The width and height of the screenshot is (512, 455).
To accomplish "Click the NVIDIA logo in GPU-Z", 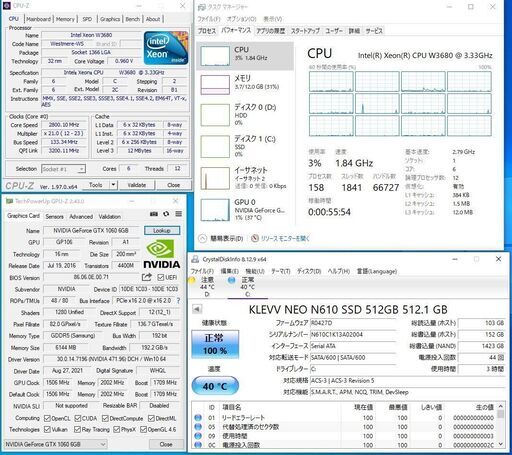I will coord(162,254).
